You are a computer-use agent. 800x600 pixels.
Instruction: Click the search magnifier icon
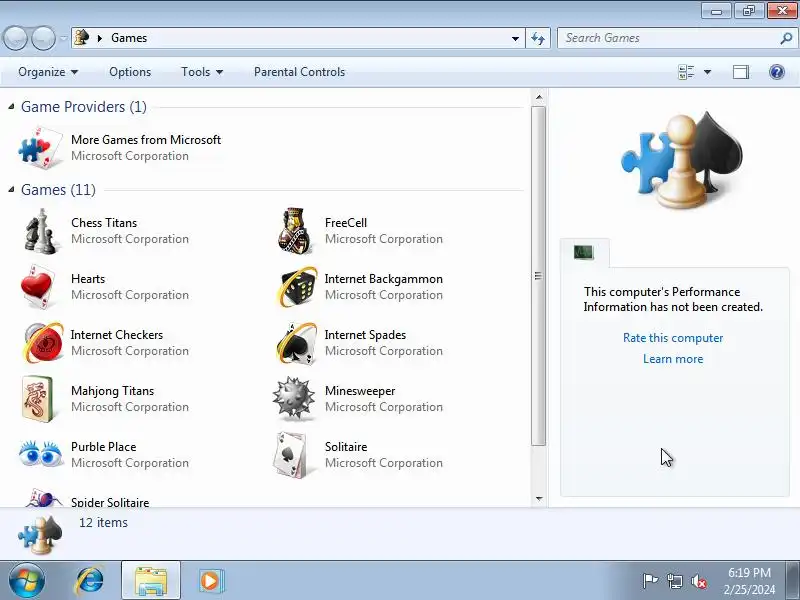[x=786, y=38]
